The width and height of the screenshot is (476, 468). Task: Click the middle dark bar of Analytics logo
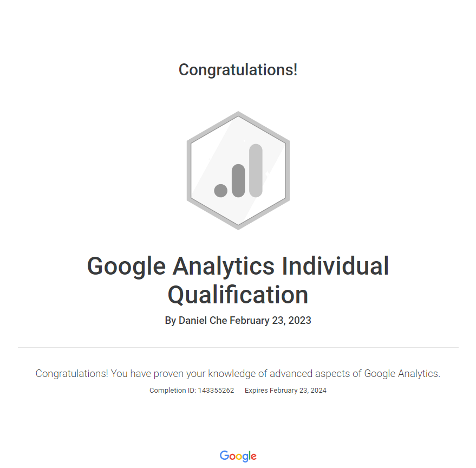pyautogui.click(x=238, y=180)
